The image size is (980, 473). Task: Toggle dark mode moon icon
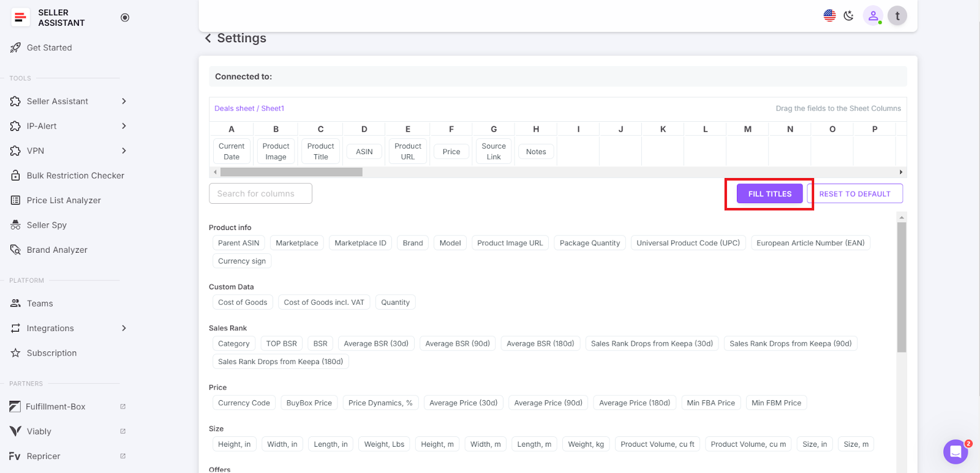coord(848,16)
